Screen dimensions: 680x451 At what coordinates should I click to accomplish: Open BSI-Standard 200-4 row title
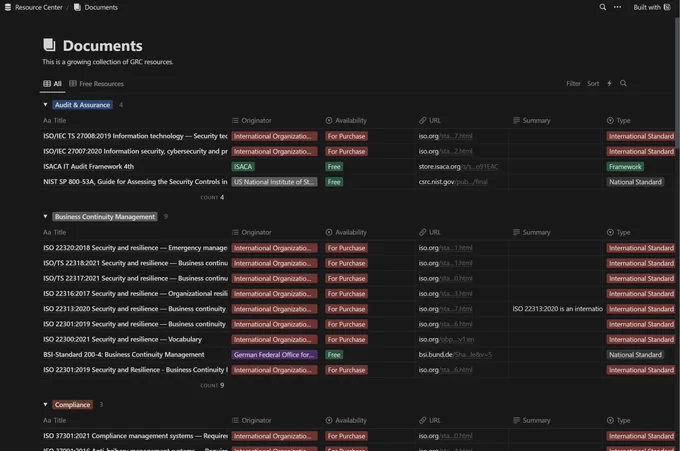(124, 354)
